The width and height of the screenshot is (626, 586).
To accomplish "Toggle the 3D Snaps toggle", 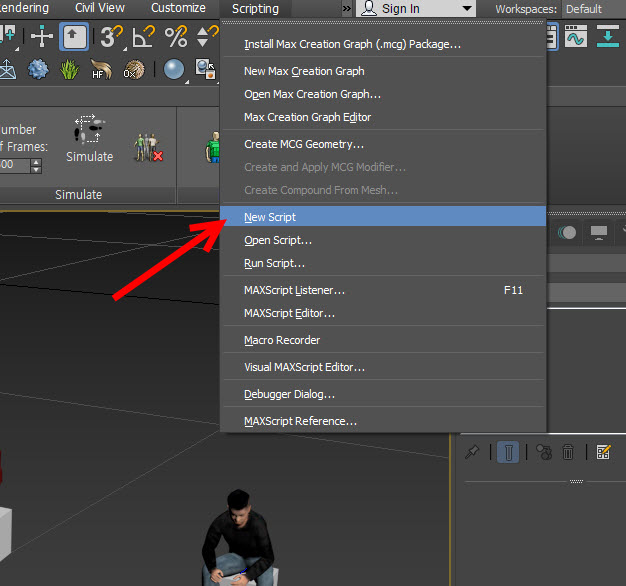I will click(x=111, y=37).
